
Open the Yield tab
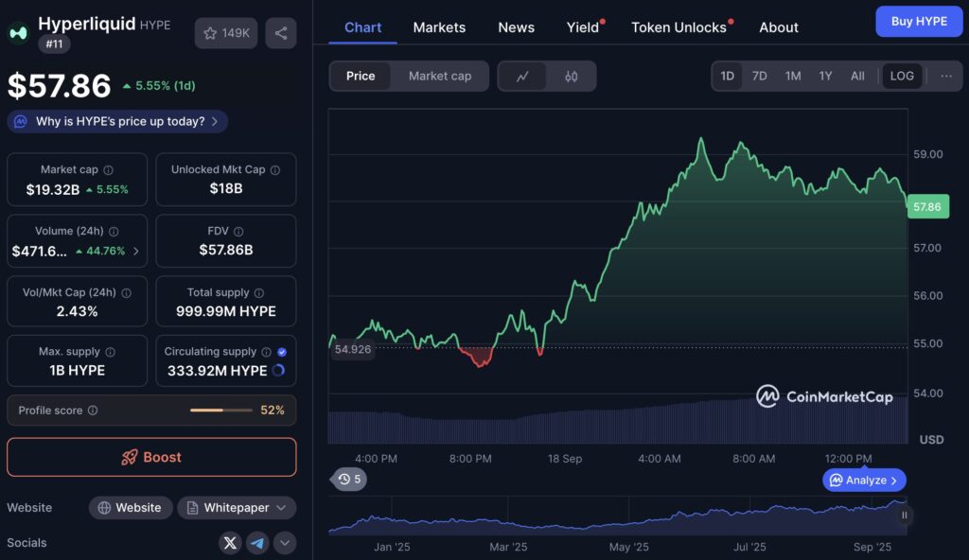[583, 27]
